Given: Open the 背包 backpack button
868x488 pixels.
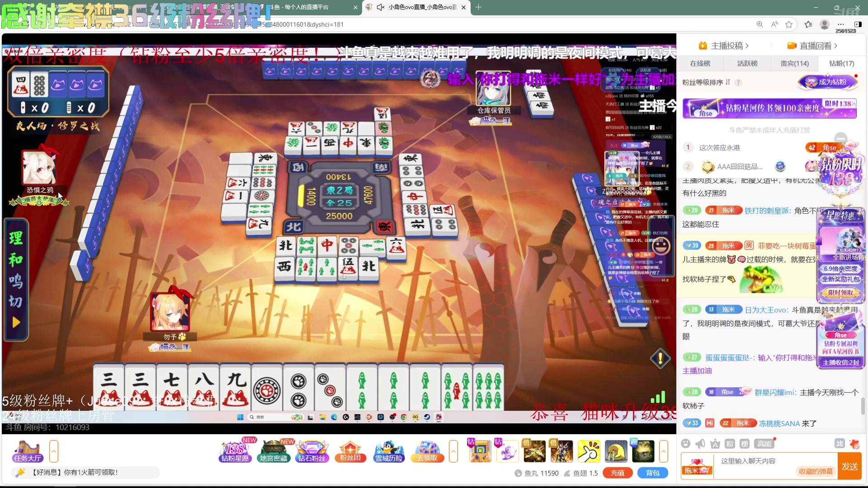Looking at the screenshot, I should tap(652, 473).
